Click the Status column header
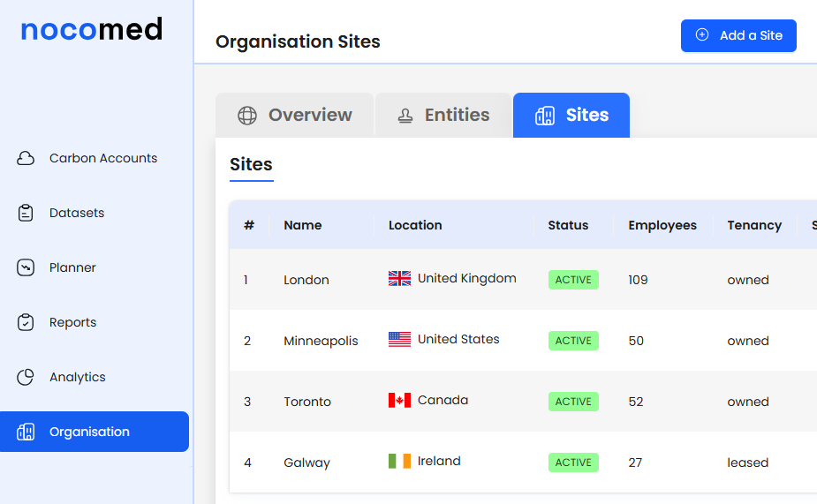The height and width of the screenshot is (504, 817). (x=568, y=225)
